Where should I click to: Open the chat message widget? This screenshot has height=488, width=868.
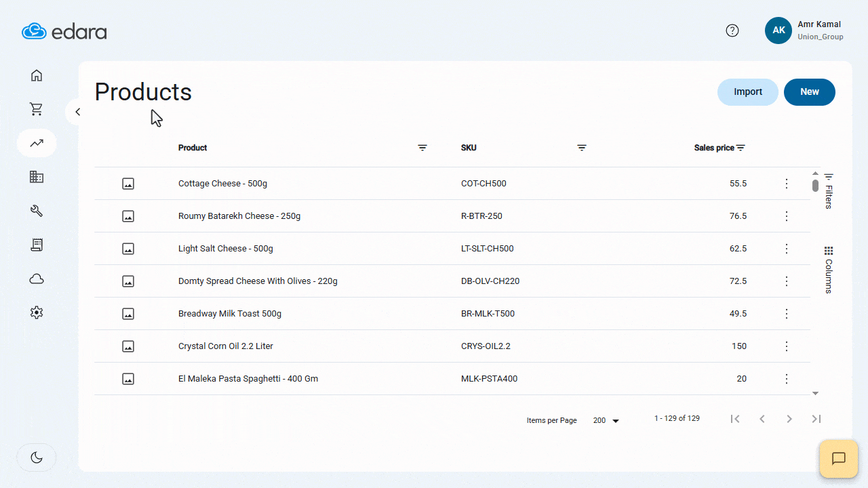839,459
